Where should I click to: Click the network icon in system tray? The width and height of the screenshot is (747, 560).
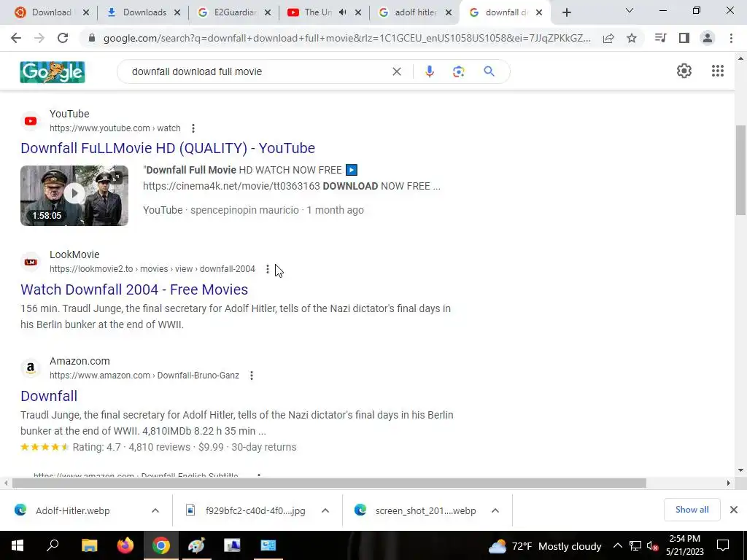(635, 545)
